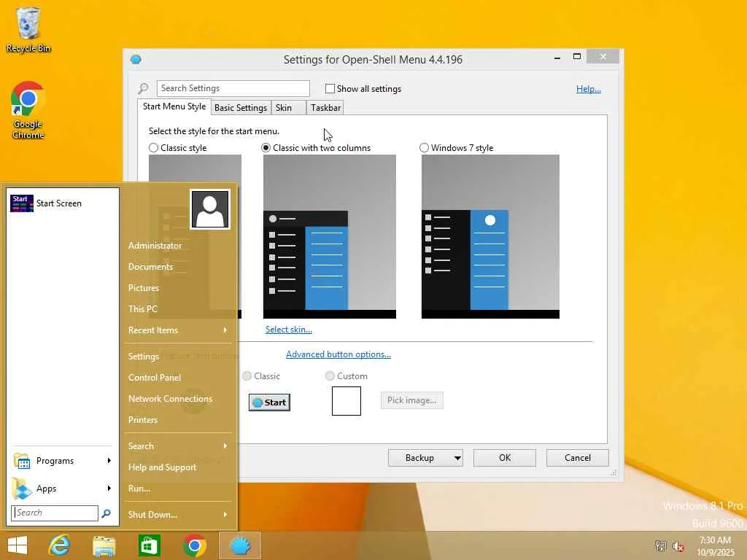Click the Windows 7 style preview image
The width and height of the screenshot is (747, 560).
point(490,237)
